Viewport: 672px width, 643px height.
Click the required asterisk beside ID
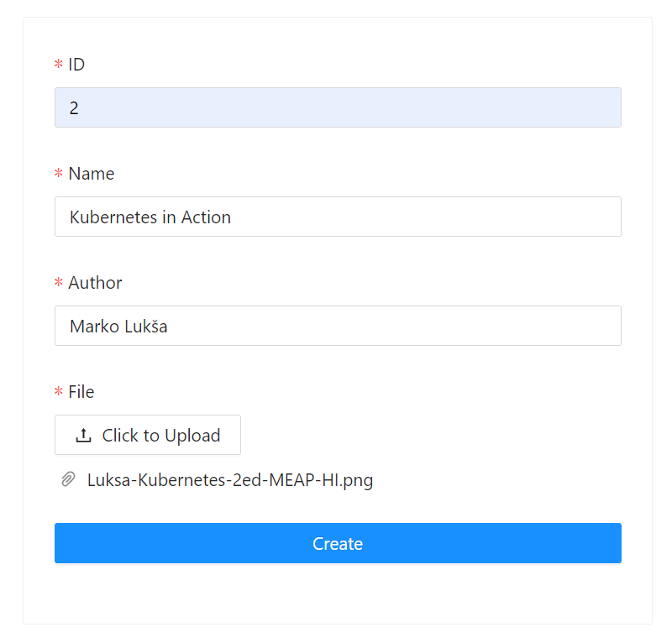[x=59, y=65]
